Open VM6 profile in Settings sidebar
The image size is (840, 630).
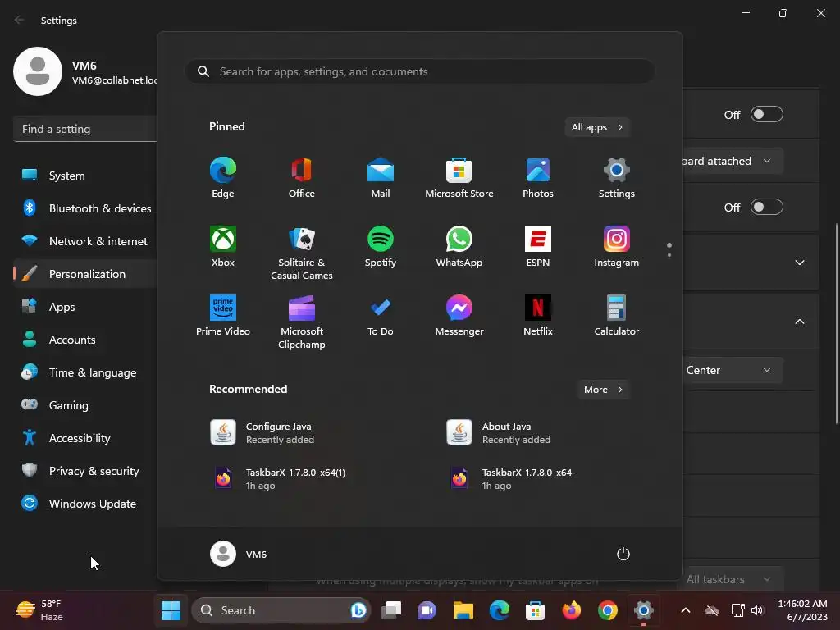85,72
